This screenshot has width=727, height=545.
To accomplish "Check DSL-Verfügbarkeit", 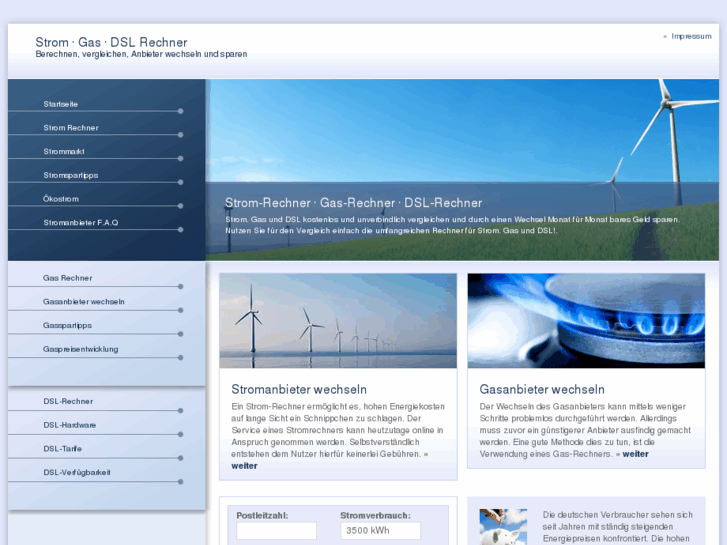I will pyautogui.click(x=77, y=472).
